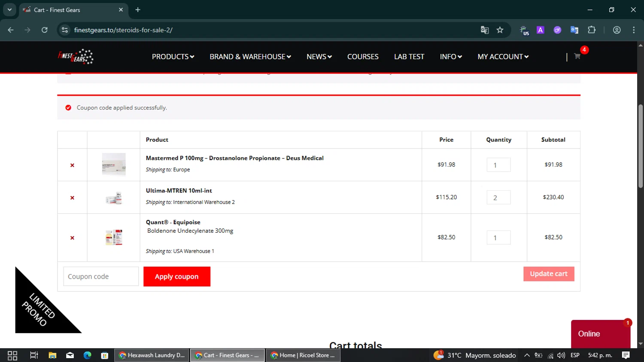Select the Cart - Finest Gears browser tab
The height and width of the screenshot is (362, 644).
click(x=73, y=10)
